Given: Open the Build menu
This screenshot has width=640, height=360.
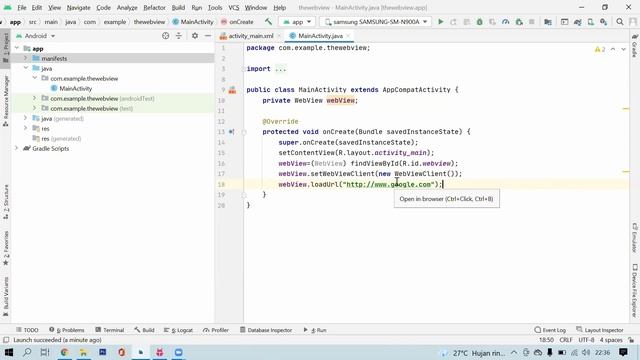Looking at the screenshot, I should tap(178, 7).
